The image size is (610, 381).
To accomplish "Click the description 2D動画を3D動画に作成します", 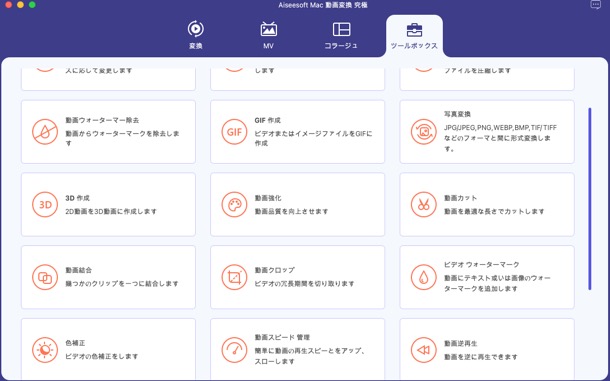I will click(x=111, y=211).
